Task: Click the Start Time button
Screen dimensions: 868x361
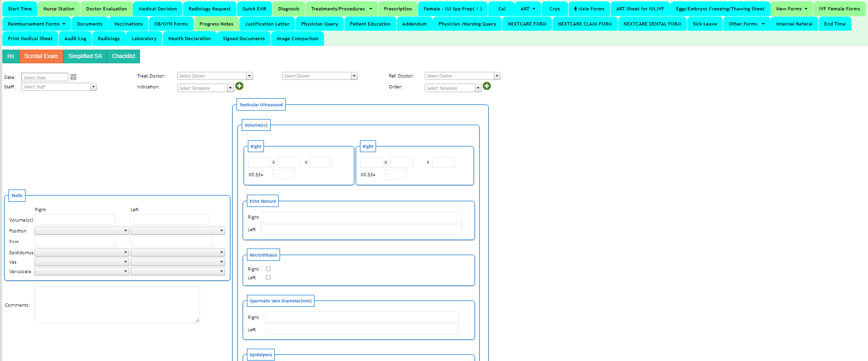Action: [20, 9]
